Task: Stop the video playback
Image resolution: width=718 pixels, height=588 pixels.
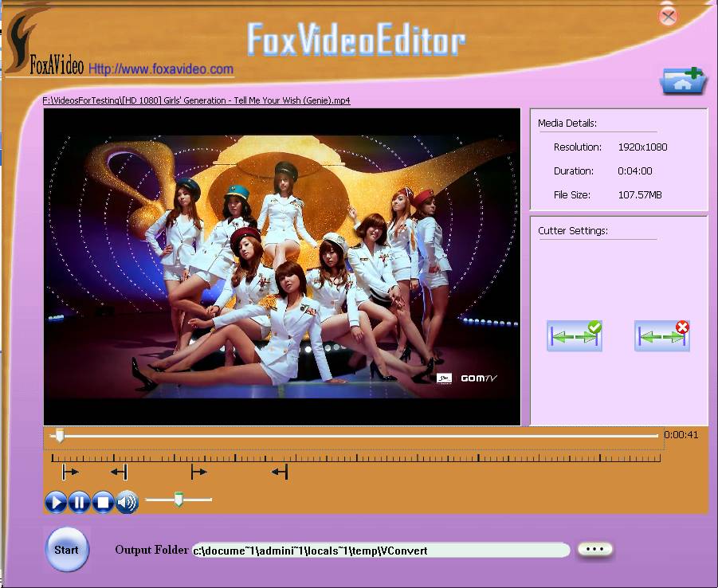Action: (103, 502)
